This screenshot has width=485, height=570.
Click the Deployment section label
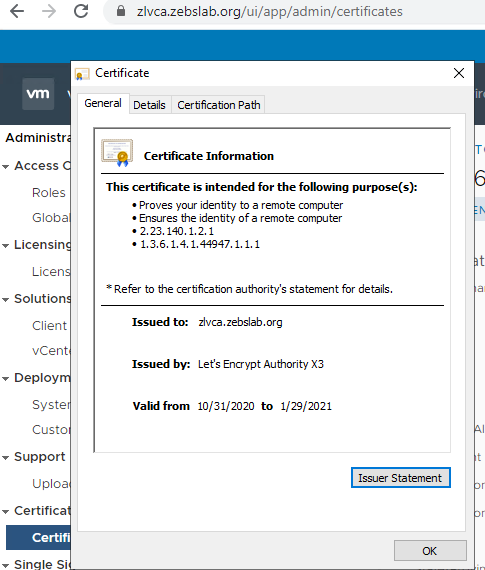click(43, 378)
